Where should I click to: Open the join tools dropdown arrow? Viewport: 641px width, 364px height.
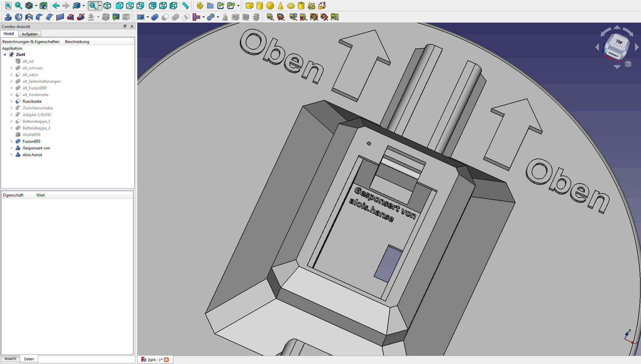coord(203,17)
